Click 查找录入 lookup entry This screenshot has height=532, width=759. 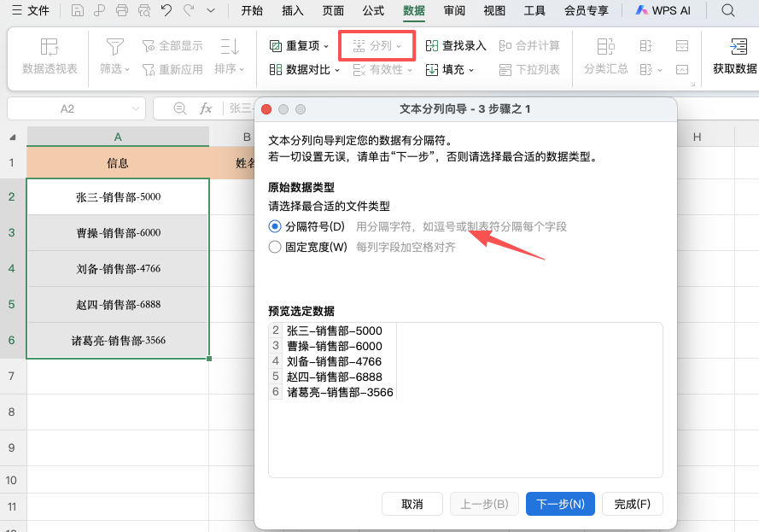pos(456,45)
